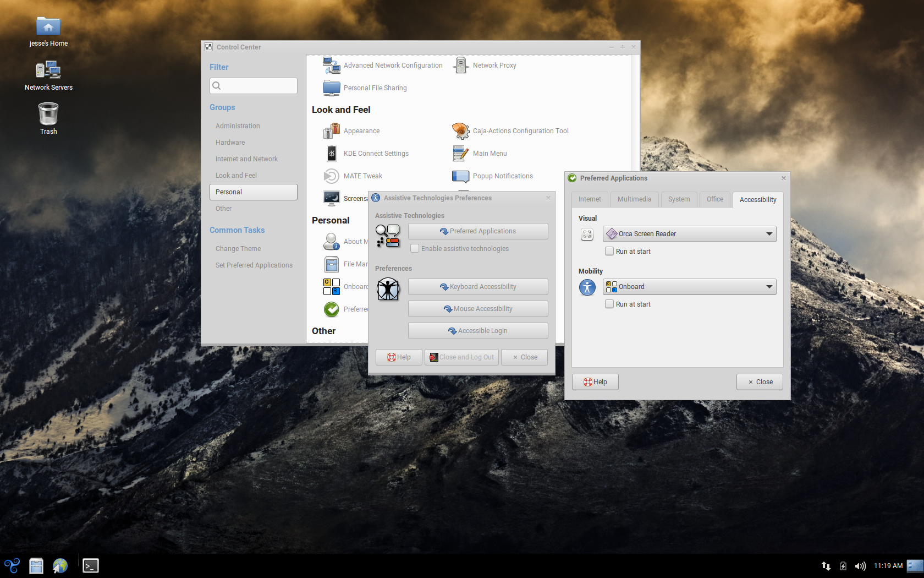Click Close and Log Out button
924x578 pixels.
(461, 357)
